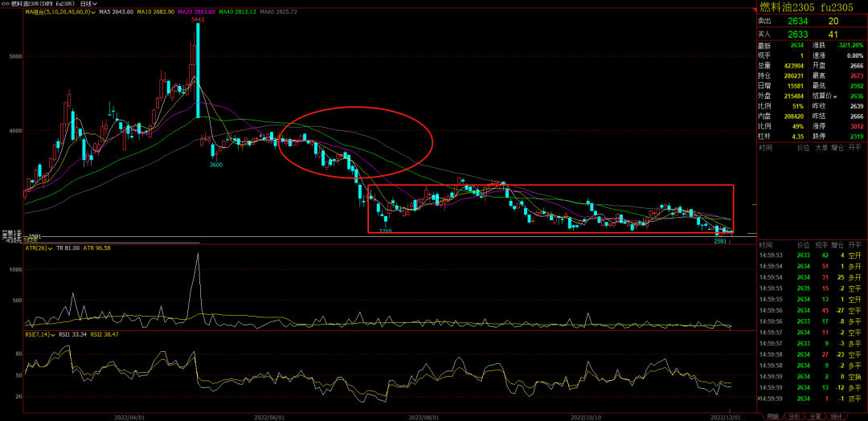Select the tick row with 现手 27
Viewport: 868px width, 421px height.
pyautogui.click(x=810, y=354)
